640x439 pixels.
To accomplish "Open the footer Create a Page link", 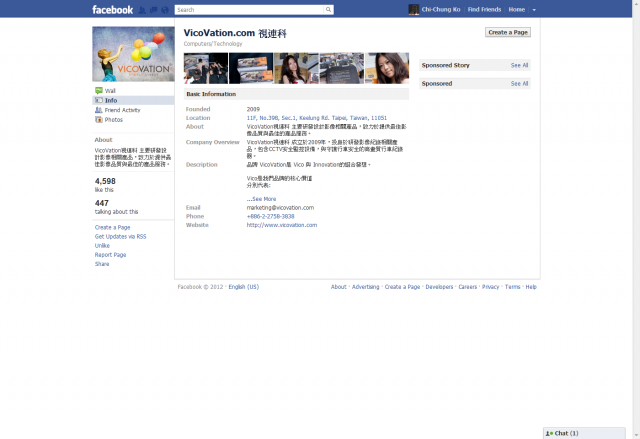I will click(402, 287).
